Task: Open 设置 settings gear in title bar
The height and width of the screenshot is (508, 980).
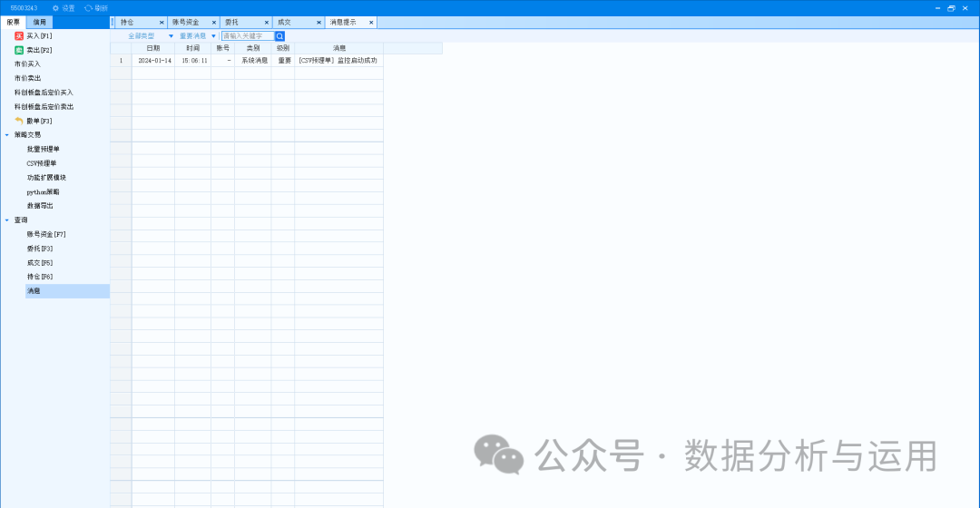Action: 64,8
